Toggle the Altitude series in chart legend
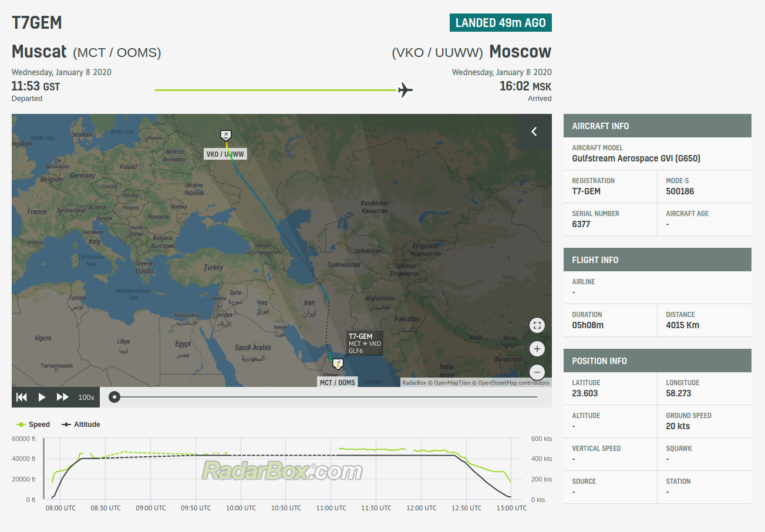 click(81, 425)
